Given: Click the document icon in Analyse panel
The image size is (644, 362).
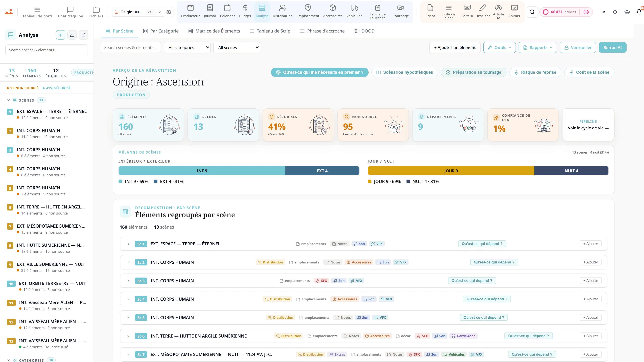Looking at the screenshot, I should coord(84,35).
